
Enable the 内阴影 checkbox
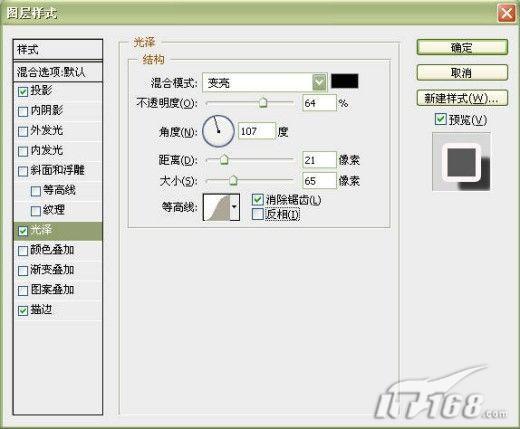(23, 111)
